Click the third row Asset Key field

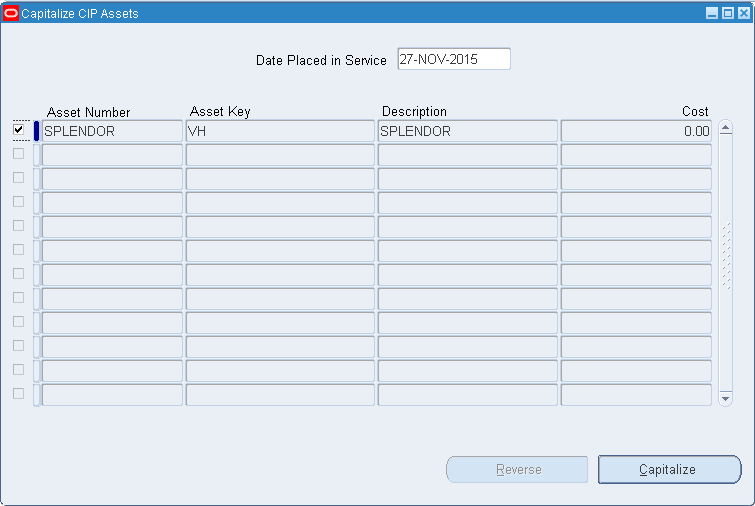tap(280, 179)
